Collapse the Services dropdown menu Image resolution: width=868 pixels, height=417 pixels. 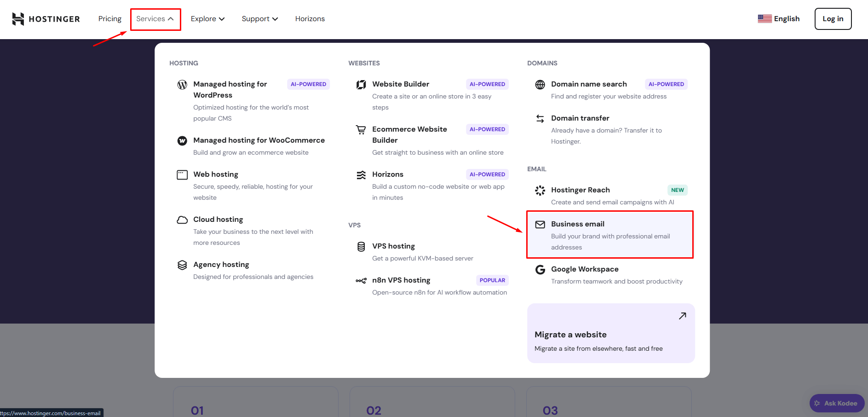point(155,19)
